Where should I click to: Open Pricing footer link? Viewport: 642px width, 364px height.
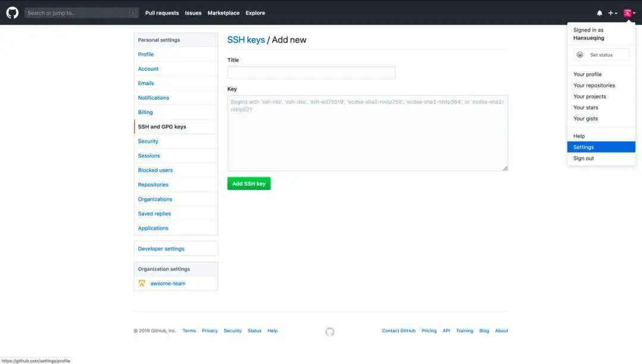[429, 331]
